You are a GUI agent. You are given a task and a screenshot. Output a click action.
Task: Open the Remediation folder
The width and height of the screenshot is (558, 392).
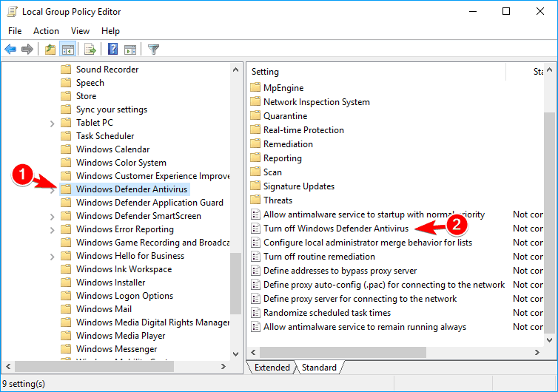point(289,143)
